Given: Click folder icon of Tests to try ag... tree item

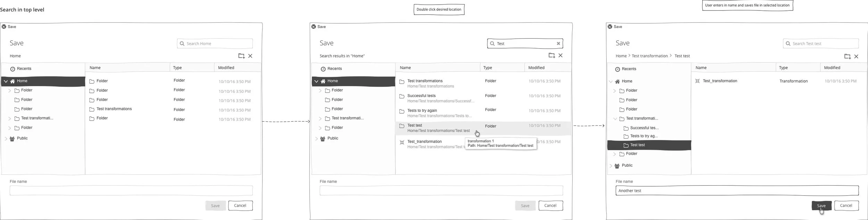Looking at the screenshot, I should (x=626, y=136).
